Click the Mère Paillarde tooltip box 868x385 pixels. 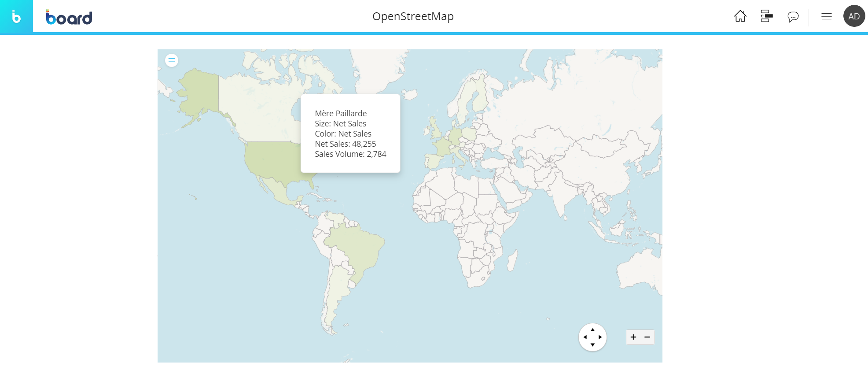(350, 133)
